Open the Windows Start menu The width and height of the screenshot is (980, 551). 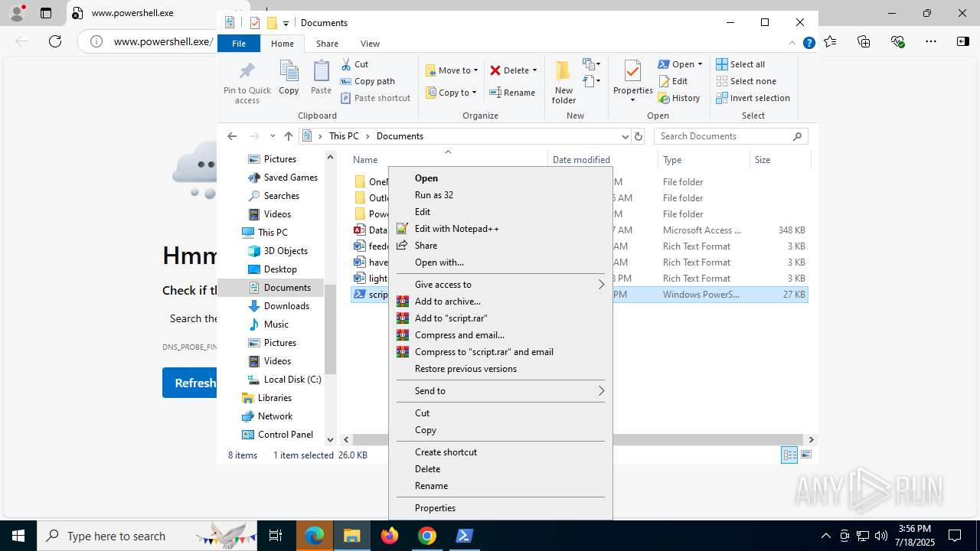click(18, 536)
